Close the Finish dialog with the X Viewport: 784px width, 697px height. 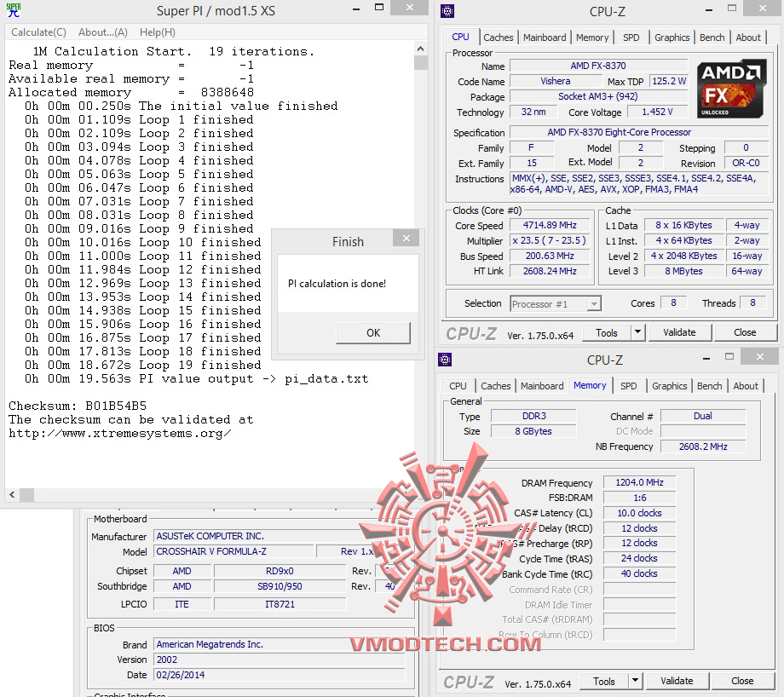tap(406, 239)
